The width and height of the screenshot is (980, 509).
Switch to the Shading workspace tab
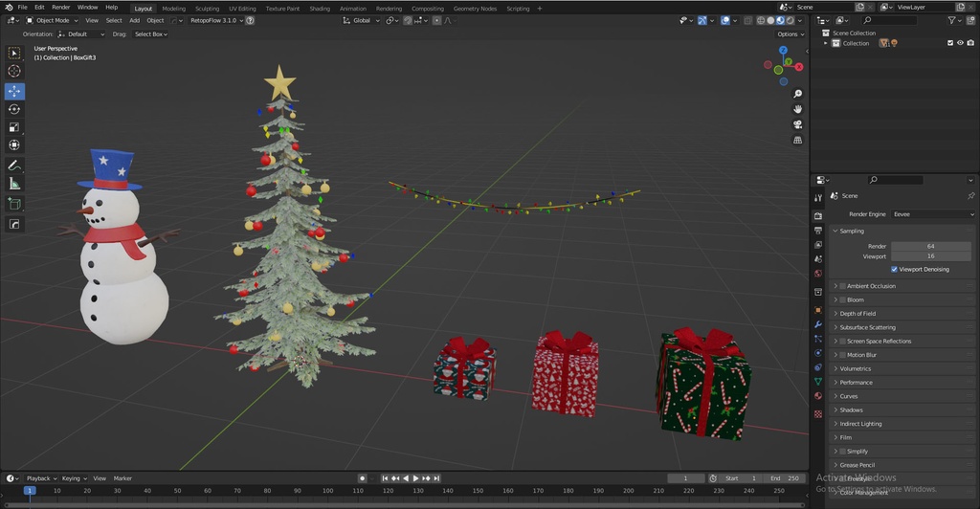tap(320, 9)
